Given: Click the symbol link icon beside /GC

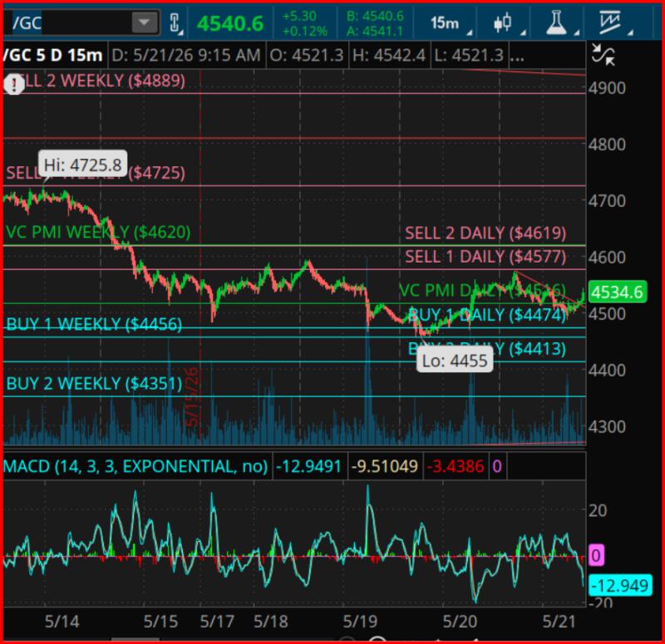Looking at the screenshot, I should pyautogui.click(x=175, y=23).
